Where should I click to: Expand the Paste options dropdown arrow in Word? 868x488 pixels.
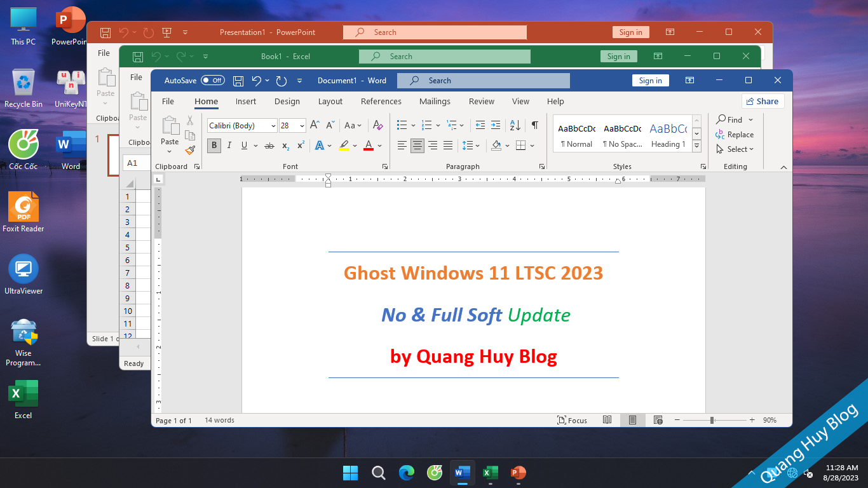[170, 151]
